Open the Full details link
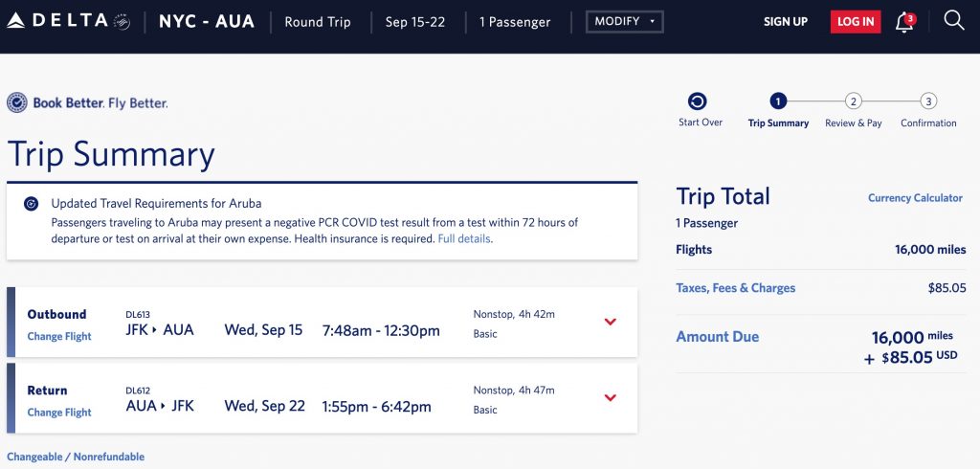 tap(464, 238)
